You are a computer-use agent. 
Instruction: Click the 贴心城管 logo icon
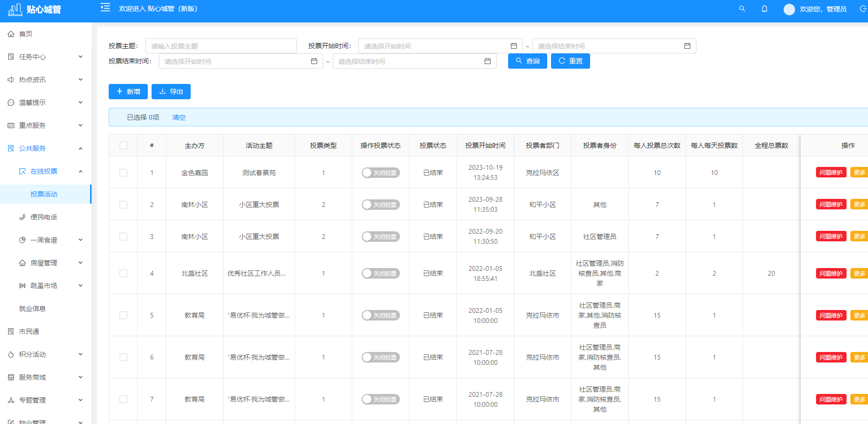pos(15,9)
